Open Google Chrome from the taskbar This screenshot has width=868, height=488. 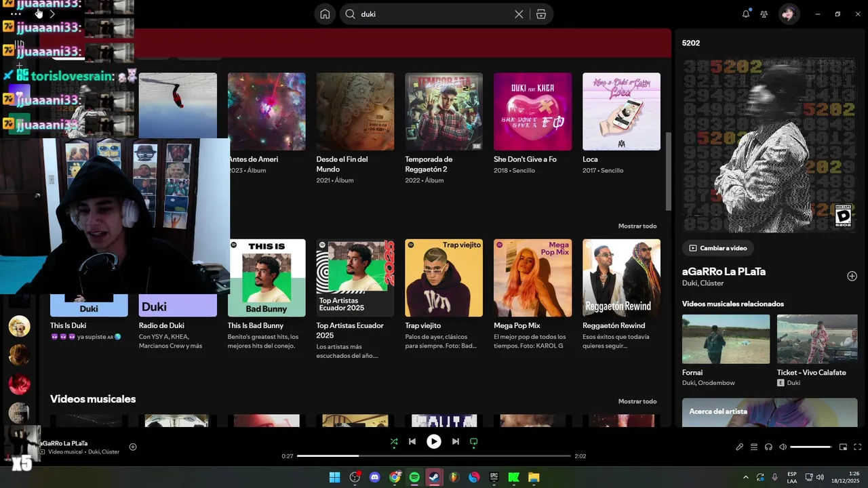[x=395, y=477]
